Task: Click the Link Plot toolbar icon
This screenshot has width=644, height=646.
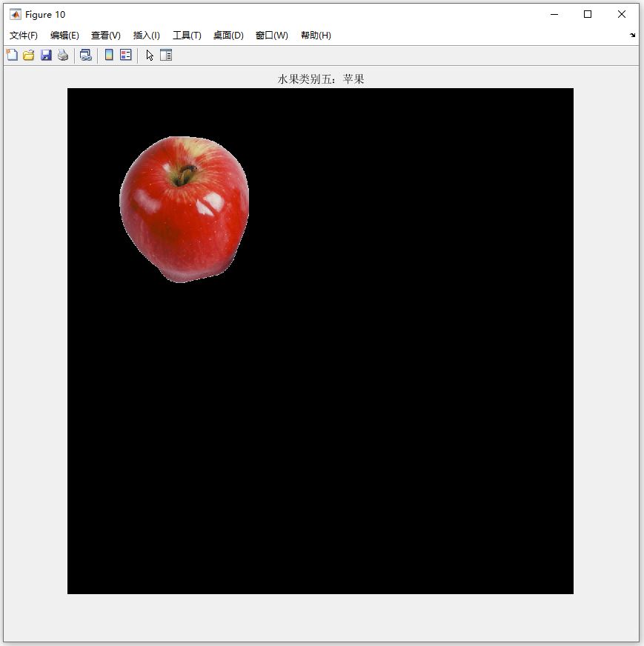Action: tap(86, 55)
